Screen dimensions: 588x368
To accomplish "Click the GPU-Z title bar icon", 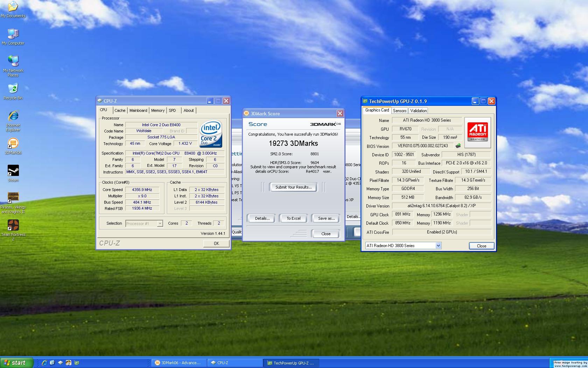I will [x=365, y=101].
